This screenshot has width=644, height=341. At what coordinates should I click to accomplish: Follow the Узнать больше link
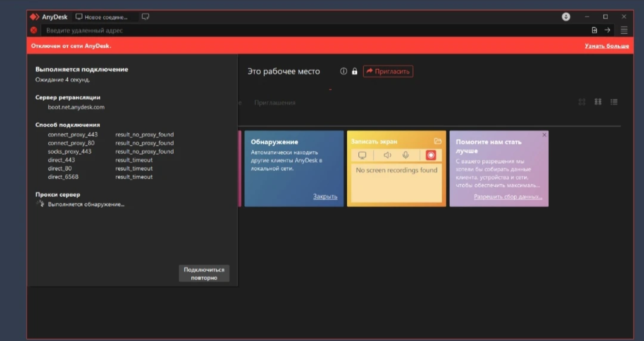point(606,46)
